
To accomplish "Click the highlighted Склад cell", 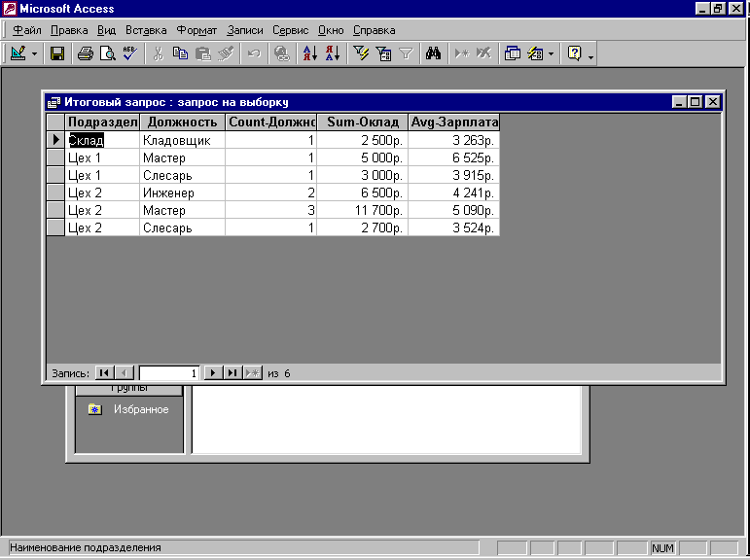I will click(102, 140).
